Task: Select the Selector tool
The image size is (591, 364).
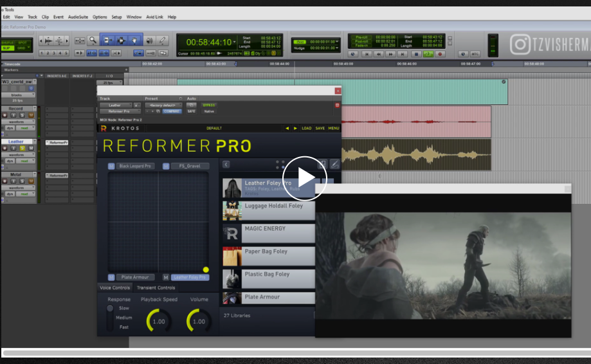Action: pos(122,41)
